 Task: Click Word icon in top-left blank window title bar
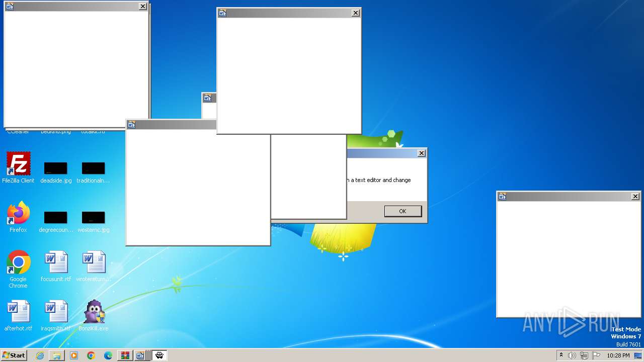click(x=10, y=7)
